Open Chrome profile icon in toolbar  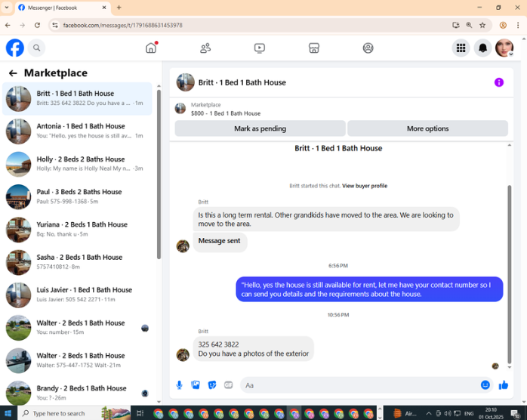coord(503,25)
